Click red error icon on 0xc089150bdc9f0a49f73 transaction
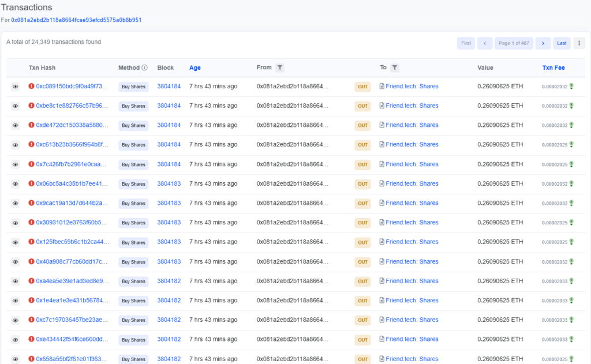 click(31, 87)
